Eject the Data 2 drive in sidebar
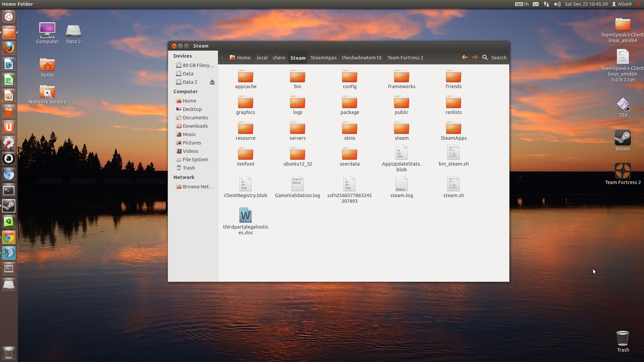Viewport: 644px width, 362px height. coord(212,82)
